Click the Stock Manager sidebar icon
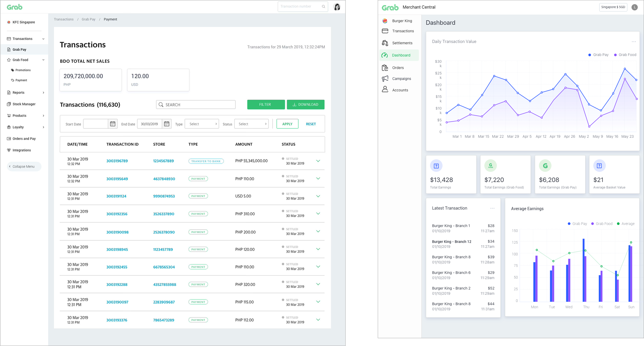Image resolution: width=644 pixels, height=346 pixels. 9,104
